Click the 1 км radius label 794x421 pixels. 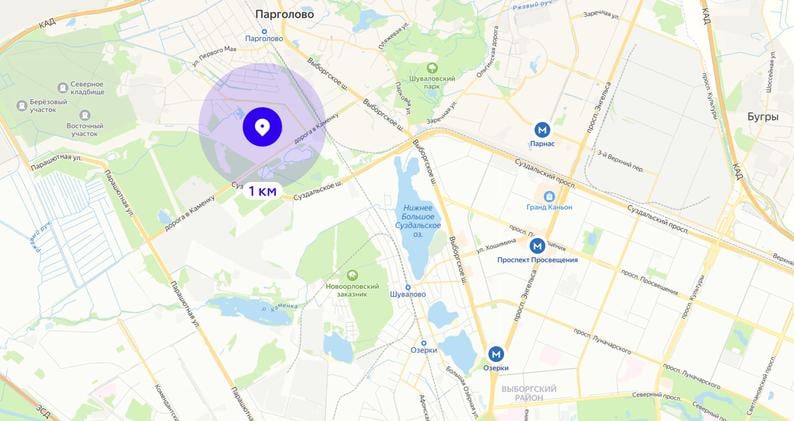[x=262, y=191]
